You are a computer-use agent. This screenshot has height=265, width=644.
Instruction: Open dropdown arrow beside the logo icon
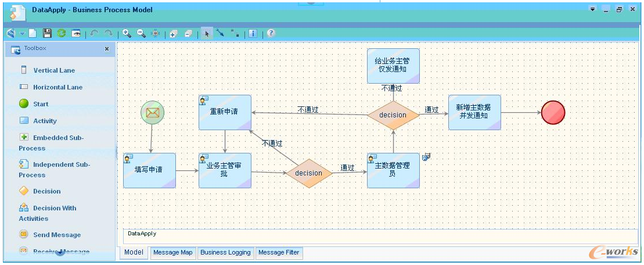tap(22, 34)
